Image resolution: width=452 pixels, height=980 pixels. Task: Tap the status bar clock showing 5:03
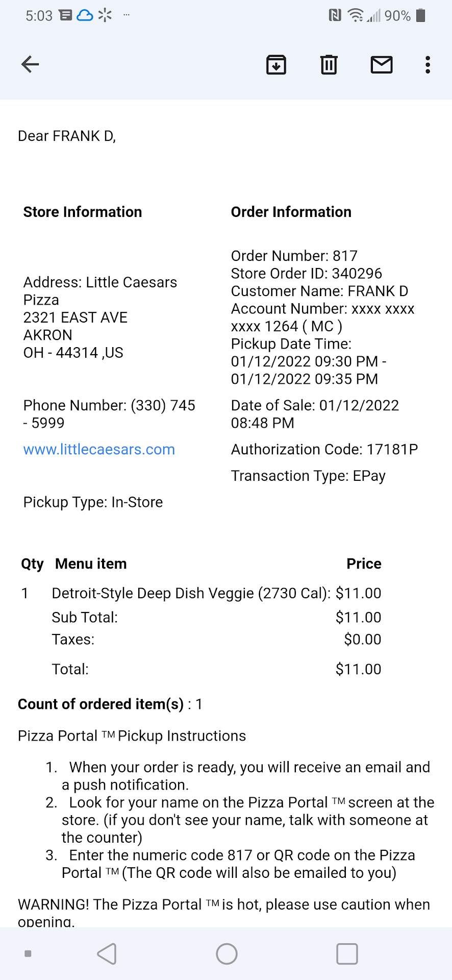[x=39, y=16]
